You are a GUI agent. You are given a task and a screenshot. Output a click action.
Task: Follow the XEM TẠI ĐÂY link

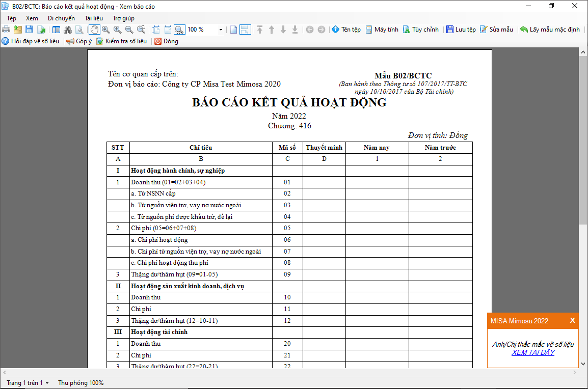(533, 352)
